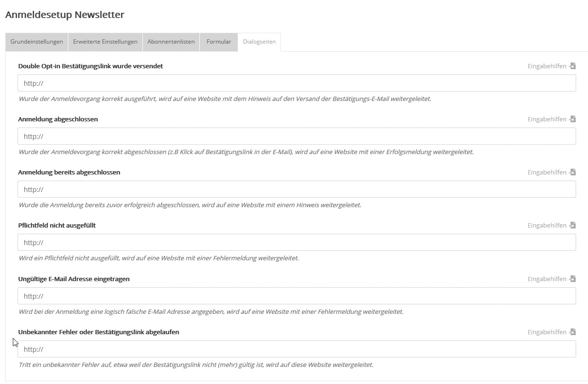Open the Erweiterte Einstellungen tab
Viewport: 588px width, 384px height.
105,42
